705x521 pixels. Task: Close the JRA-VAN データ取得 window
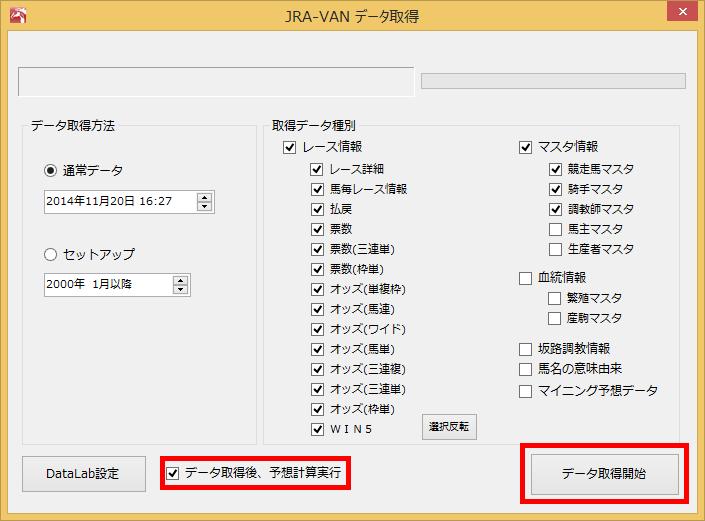682,11
